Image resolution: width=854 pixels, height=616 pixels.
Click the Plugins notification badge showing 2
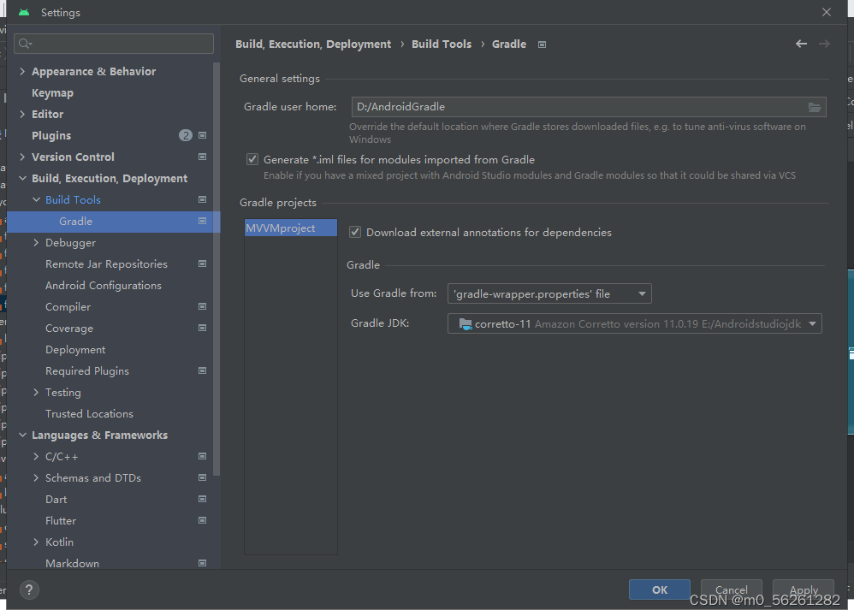tap(186, 134)
